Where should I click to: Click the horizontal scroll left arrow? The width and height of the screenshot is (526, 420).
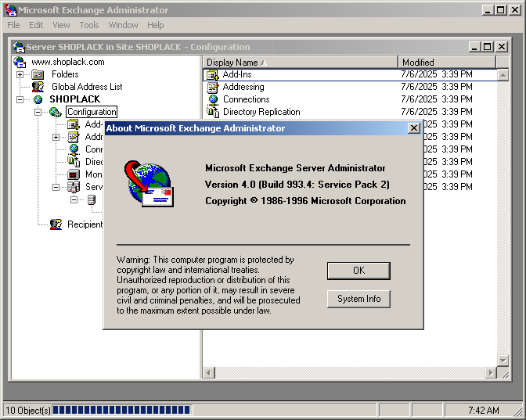click(209, 373)
